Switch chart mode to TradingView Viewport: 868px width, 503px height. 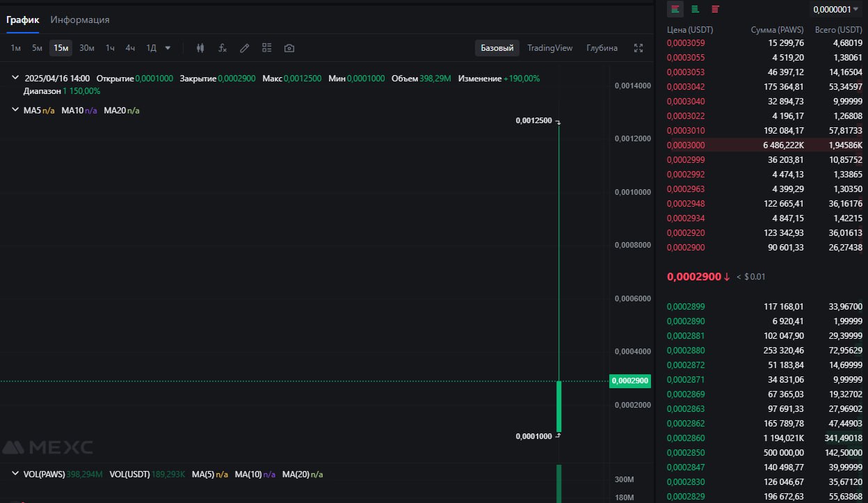click(x=549, y=48)
